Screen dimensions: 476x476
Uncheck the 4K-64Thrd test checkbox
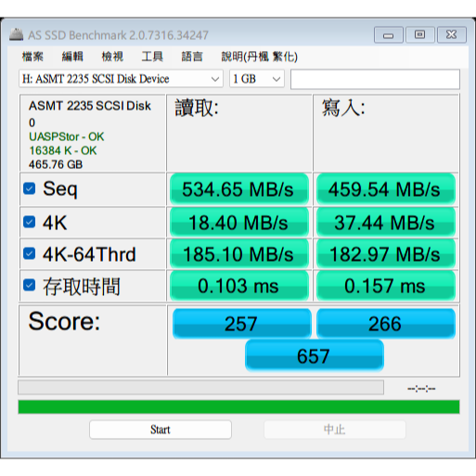tap(30, 253)
